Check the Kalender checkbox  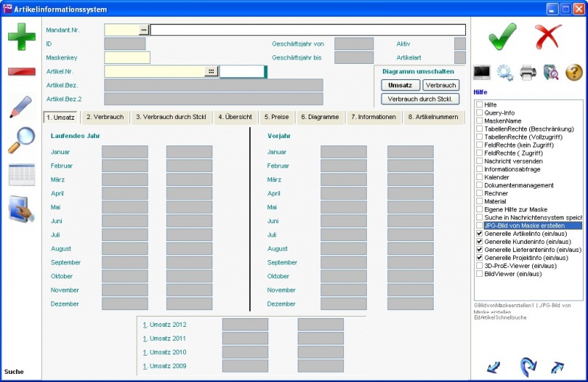tap(480, 177)
